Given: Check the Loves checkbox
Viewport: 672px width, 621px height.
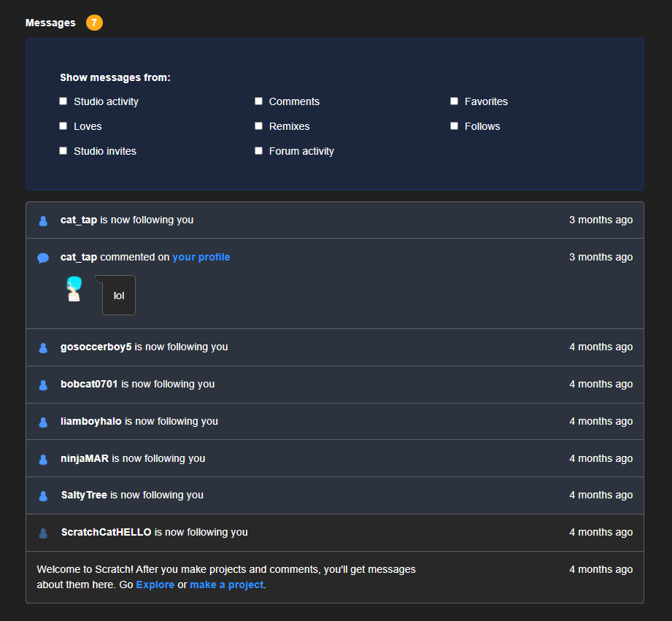Looking at the screenshot, I should coord(63,126).
